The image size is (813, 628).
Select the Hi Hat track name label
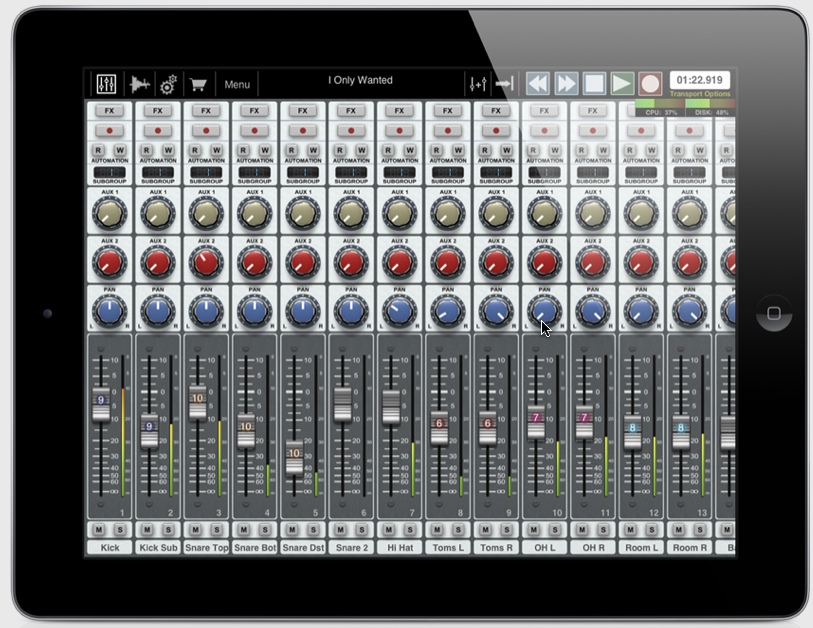point(399,548)
